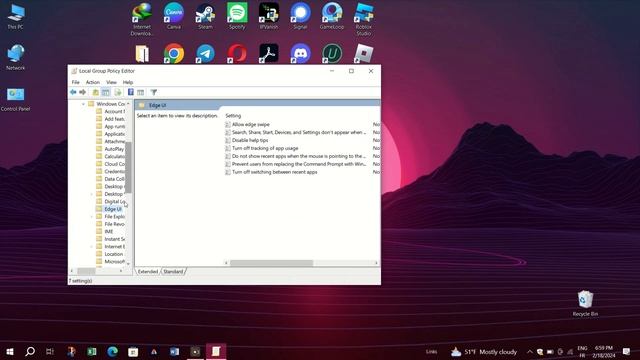Screen dimensions: 640x360
Task: Expand the File Explorer tree node
Action: pos(91,216)
